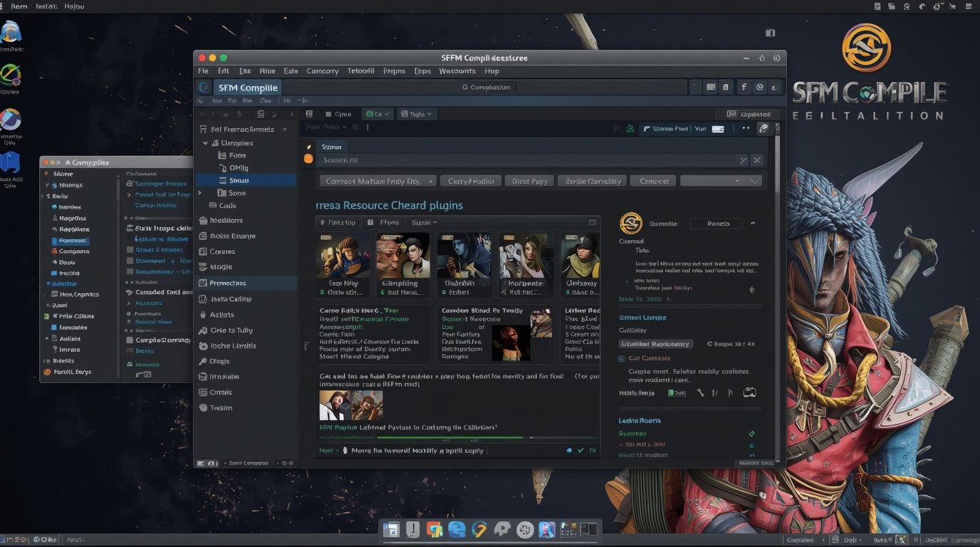Image resolution: width=980 pixels, height=547 pixels.
Task: Expand the Spos folder in the sidebar tree
Action: click(x=200, y=193)
